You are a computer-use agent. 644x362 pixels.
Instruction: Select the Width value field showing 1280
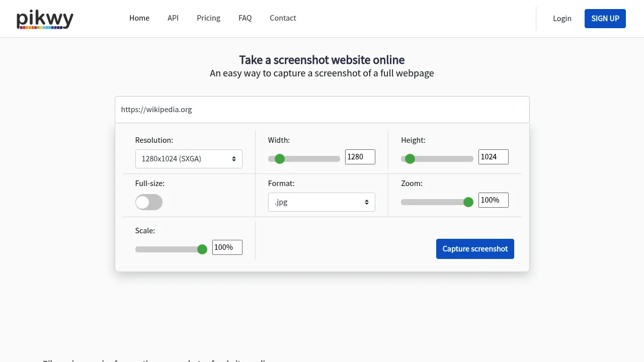pos(360,156)
